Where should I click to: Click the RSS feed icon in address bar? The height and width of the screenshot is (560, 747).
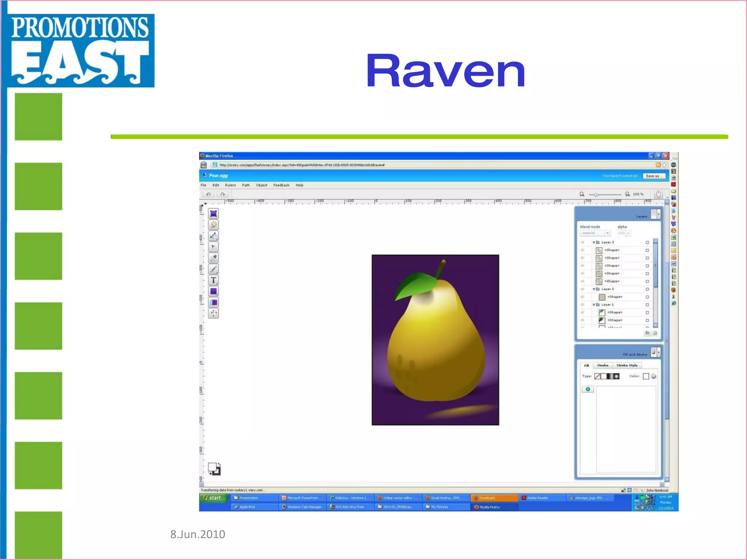pyautogui.click(x=658, y=165)
